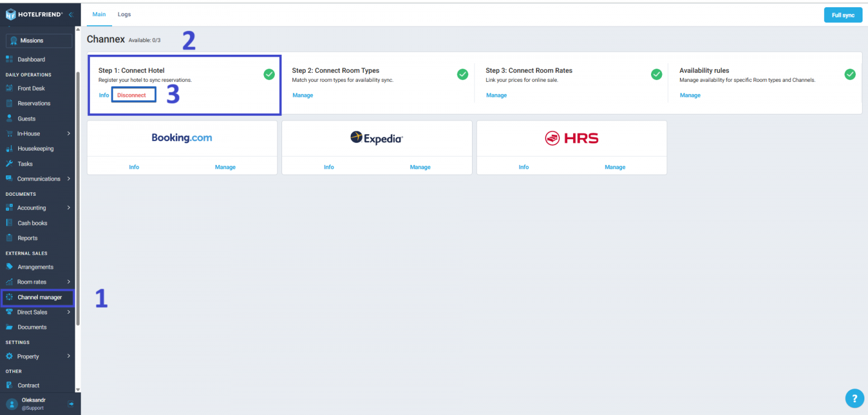The image size is (868, 415).
Task: Click the In-House cart icon
Action: click(9, 133)
